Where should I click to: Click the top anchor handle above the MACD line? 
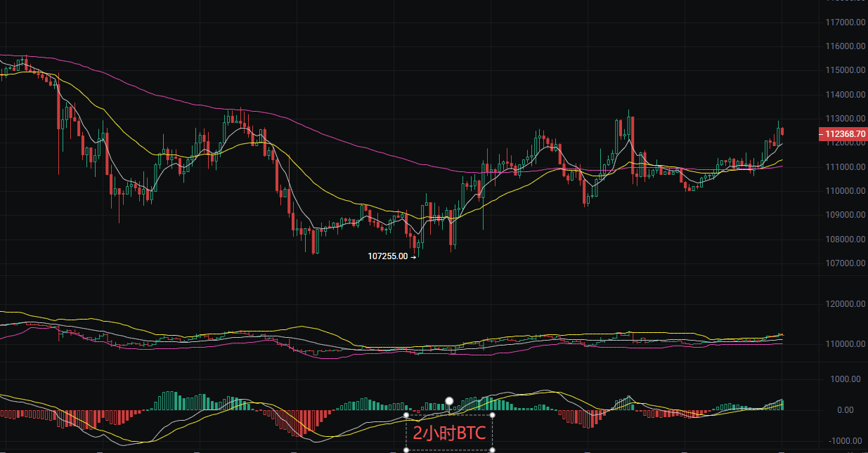[x=448, y=400]
